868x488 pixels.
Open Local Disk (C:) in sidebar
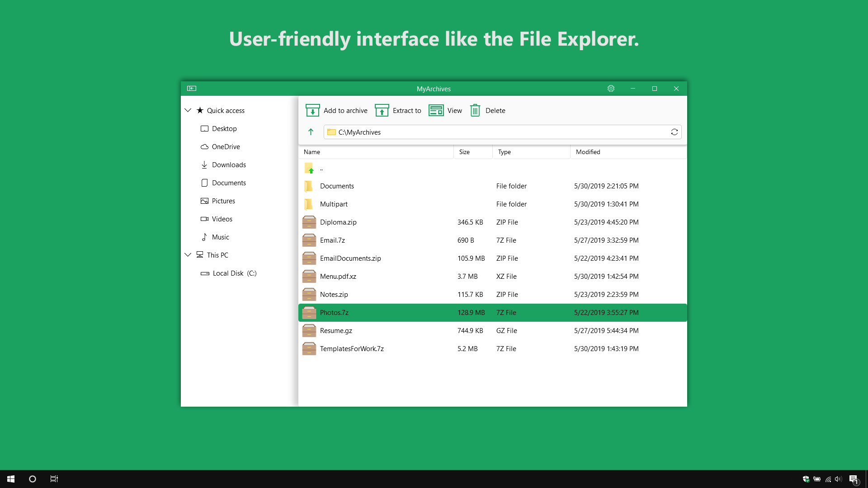click(234, 273)
